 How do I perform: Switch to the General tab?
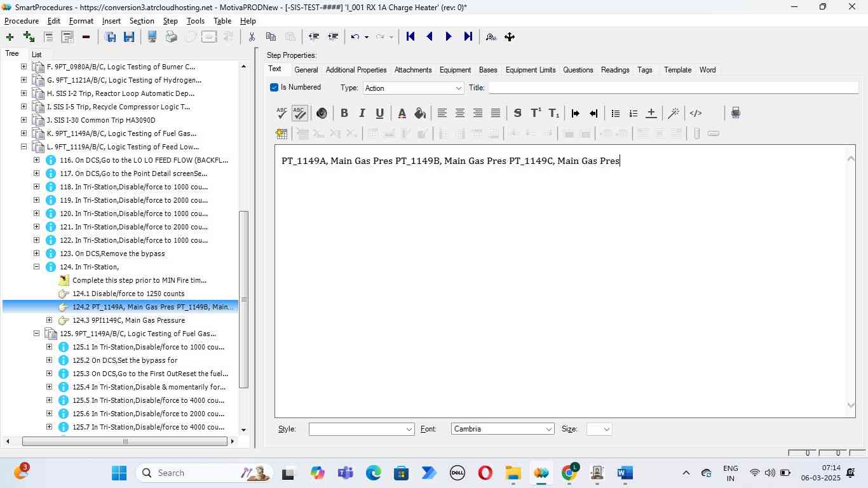(x=306, y=70)
